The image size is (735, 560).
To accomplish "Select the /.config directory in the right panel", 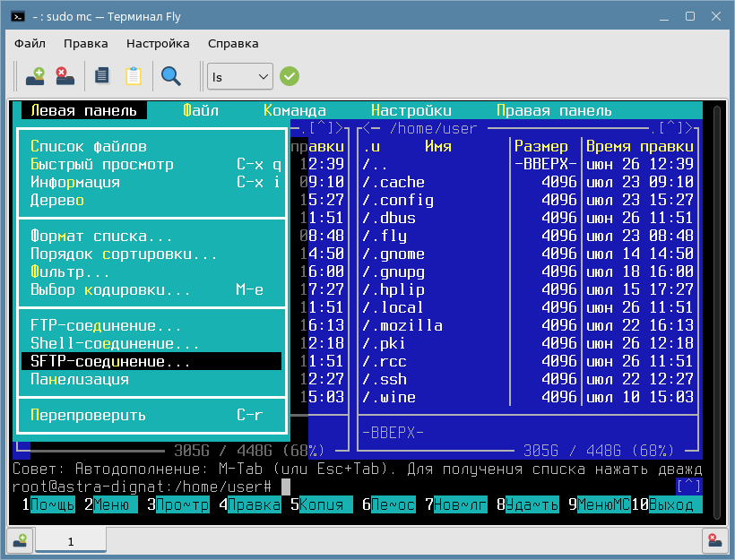I will (x=394, y=200).
